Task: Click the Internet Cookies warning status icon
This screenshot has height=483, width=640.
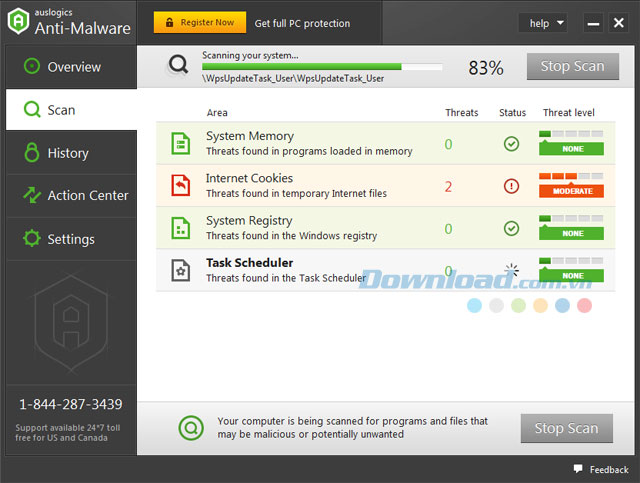Action: 511,186
